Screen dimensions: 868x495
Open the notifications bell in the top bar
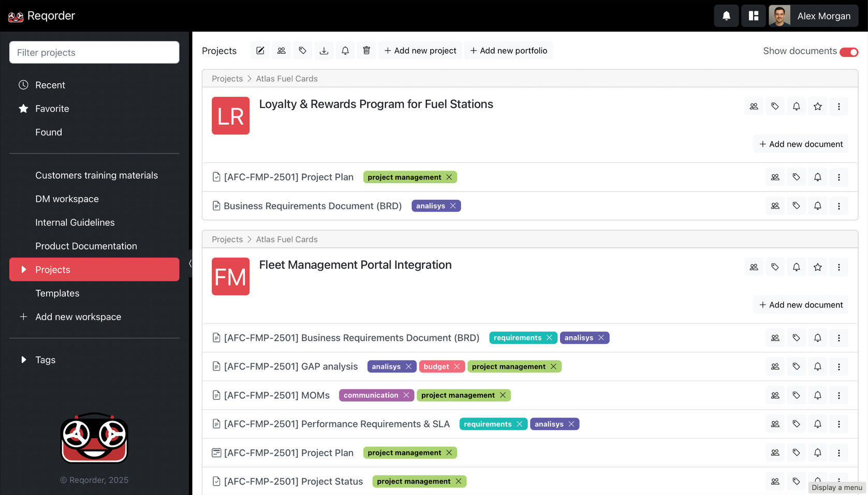(x=726, y=16)
